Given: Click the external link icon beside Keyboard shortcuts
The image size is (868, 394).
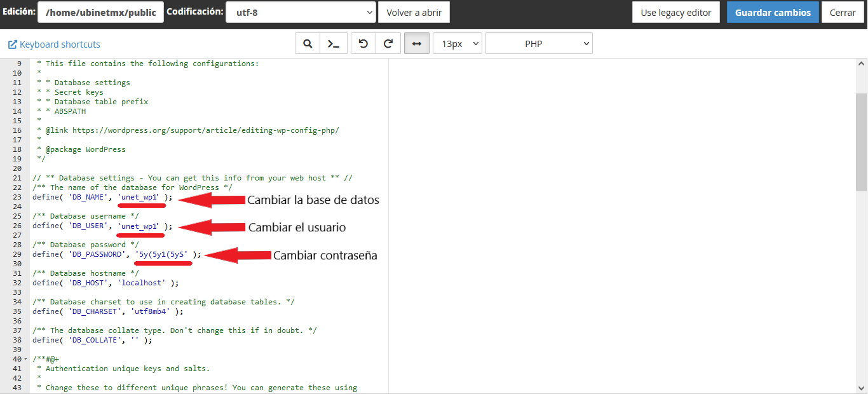Looking at the screenshot, I should coord(12,44).
